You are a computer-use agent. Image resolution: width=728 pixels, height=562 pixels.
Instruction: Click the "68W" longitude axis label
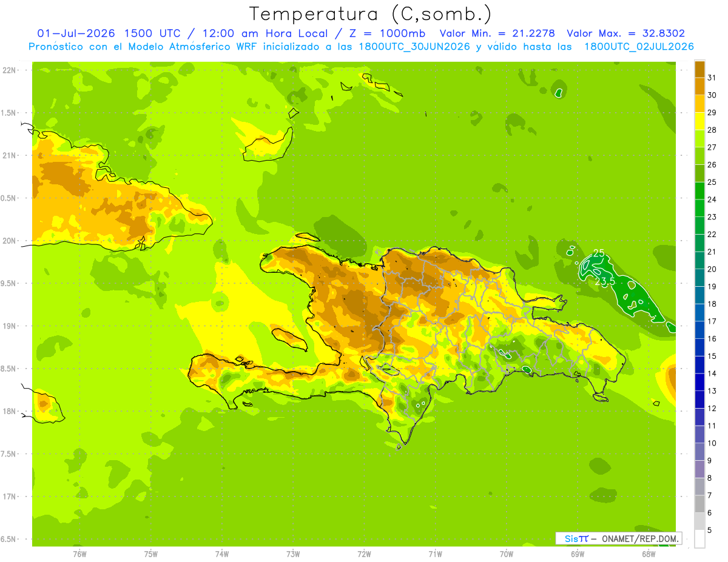click(x=649, y=554)
